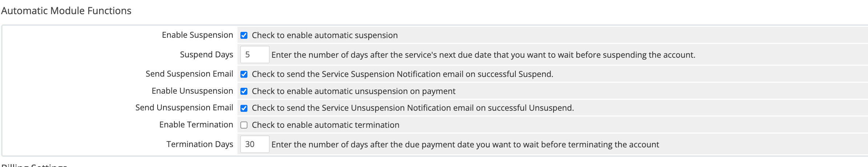868x167 pixels.
Task: Click the Service Unsuspension Notification email description
Action: tap(413, 108)
